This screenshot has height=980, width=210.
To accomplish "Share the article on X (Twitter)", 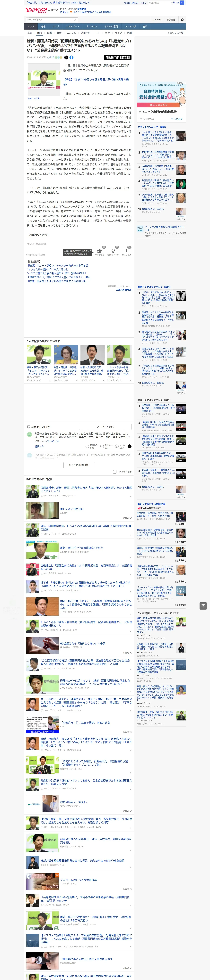I will coord(66,57).
